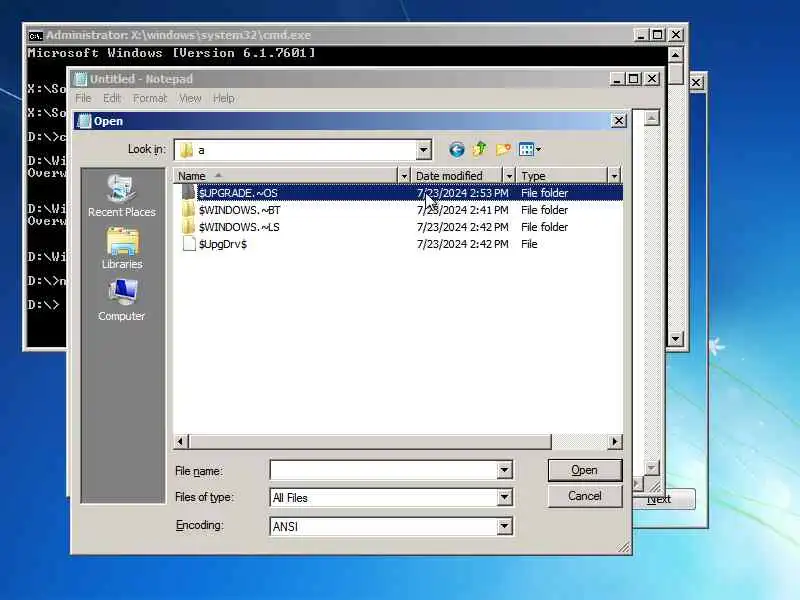This screenshot has height=600, width=800.
Task: Open the Type column dropdown
Action: click(614, 176)
